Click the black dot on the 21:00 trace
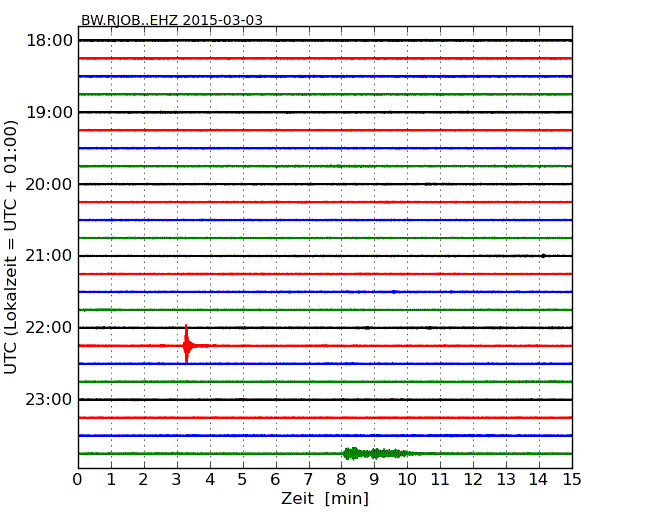Image resolution: width=650 pixels, height=520 pixels. click(543, 256)
